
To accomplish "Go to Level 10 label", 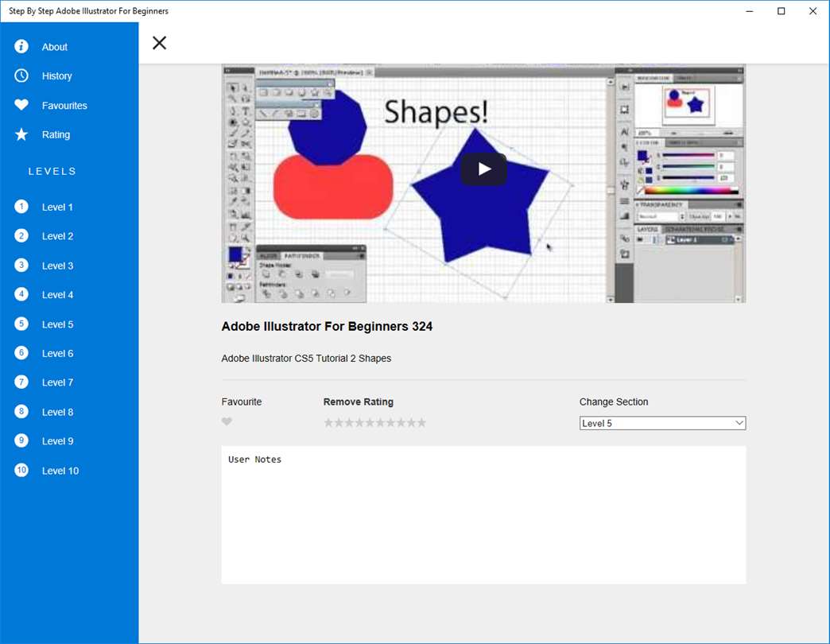I will 60,471.
